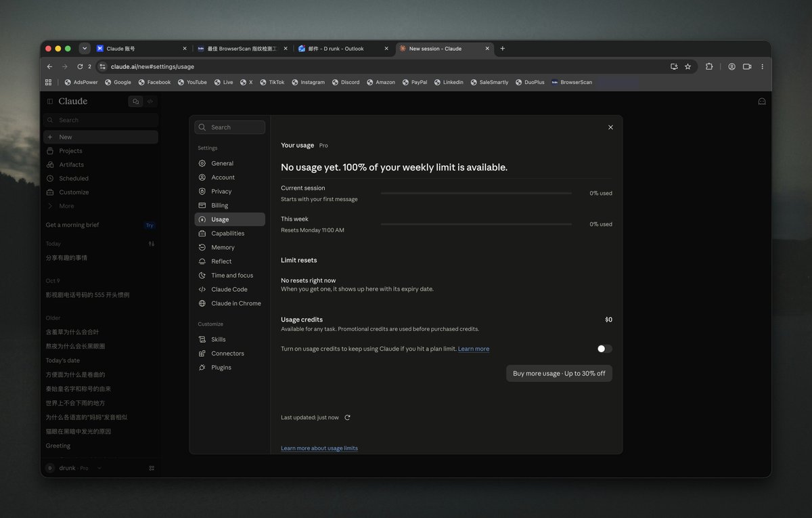Click Try next to morning brief
The width and height of the screenshot is (812, 518).
(150, 225)
